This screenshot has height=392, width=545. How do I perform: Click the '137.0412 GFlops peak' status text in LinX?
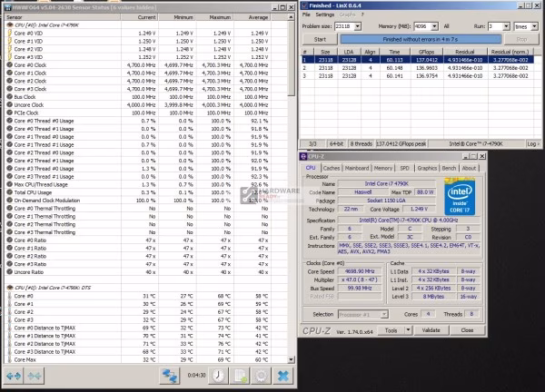(x=401, y=143)
